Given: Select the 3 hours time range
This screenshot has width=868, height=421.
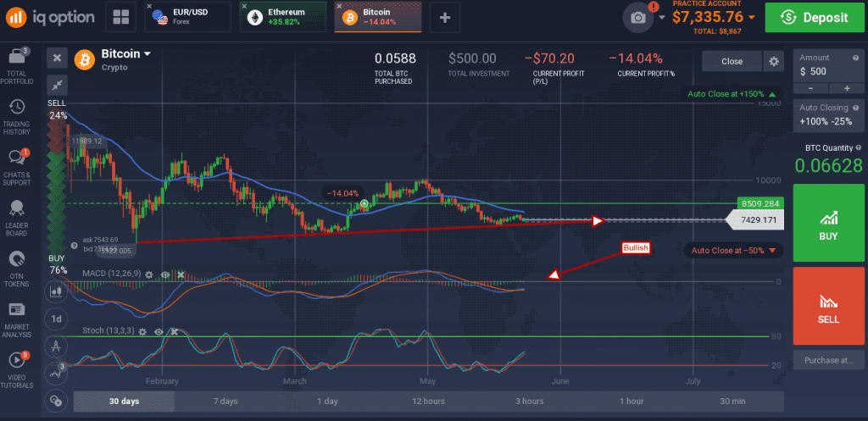Looking at the screenshot, I should tap(530, 401).
